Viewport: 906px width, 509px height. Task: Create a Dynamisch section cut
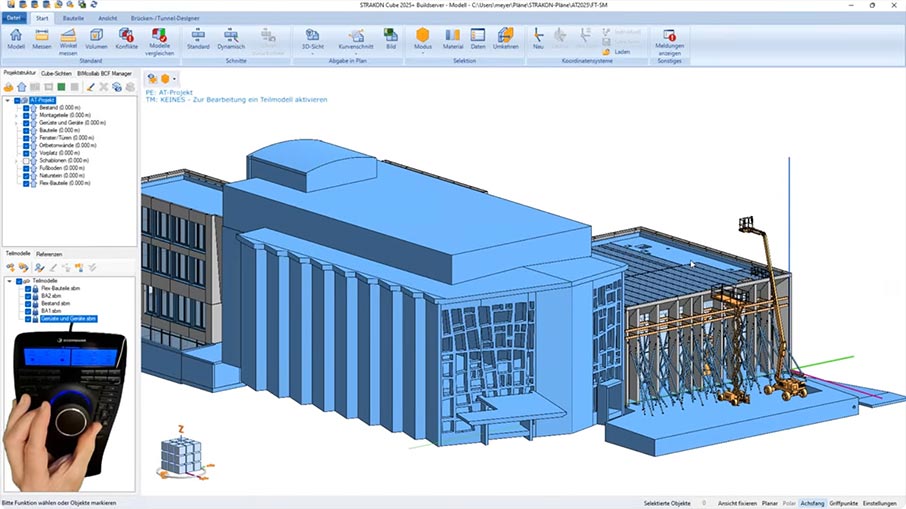(231, 38)
